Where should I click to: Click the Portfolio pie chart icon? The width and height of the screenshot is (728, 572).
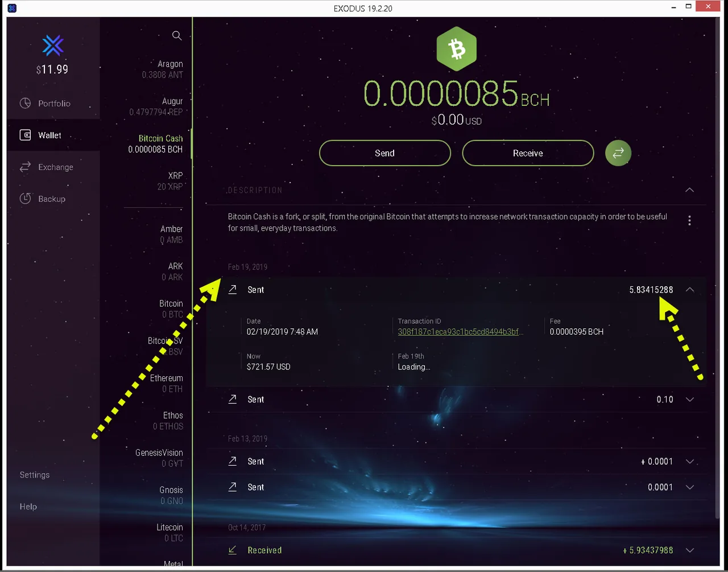(26, 104)
